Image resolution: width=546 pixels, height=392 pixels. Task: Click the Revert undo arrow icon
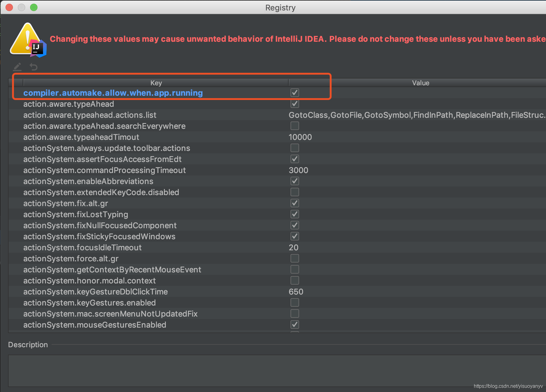[33, 67]
